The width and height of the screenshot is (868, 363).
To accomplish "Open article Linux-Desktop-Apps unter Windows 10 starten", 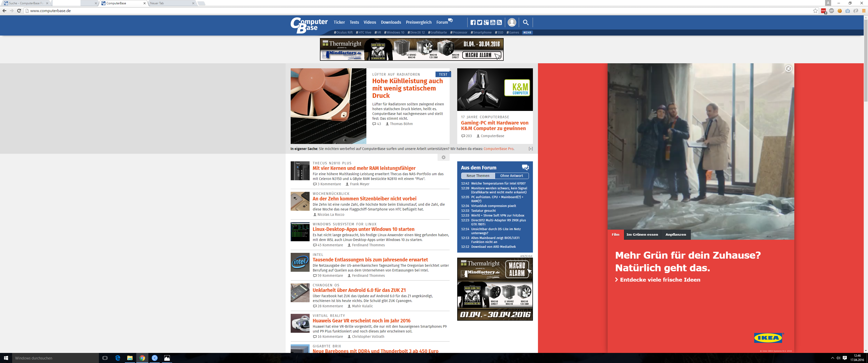I will click(x=363, y=229).
